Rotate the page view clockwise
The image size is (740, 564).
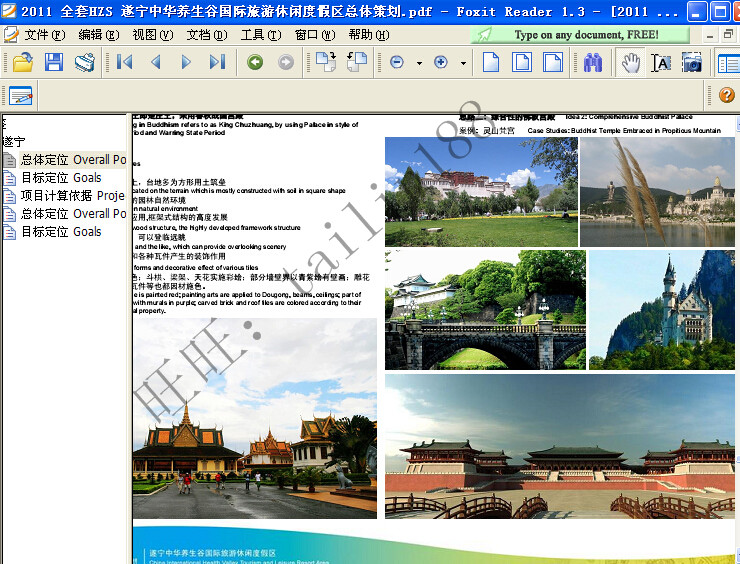click(326, 62)
